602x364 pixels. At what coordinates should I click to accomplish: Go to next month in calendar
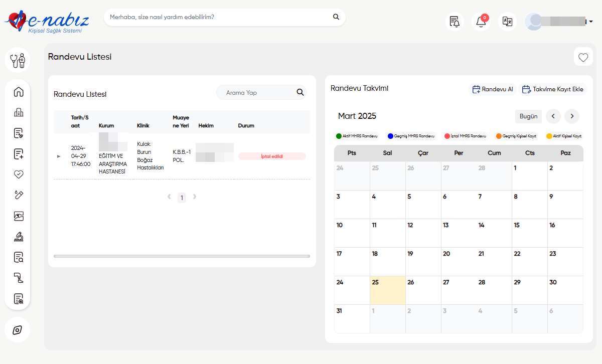click(572, 116)
